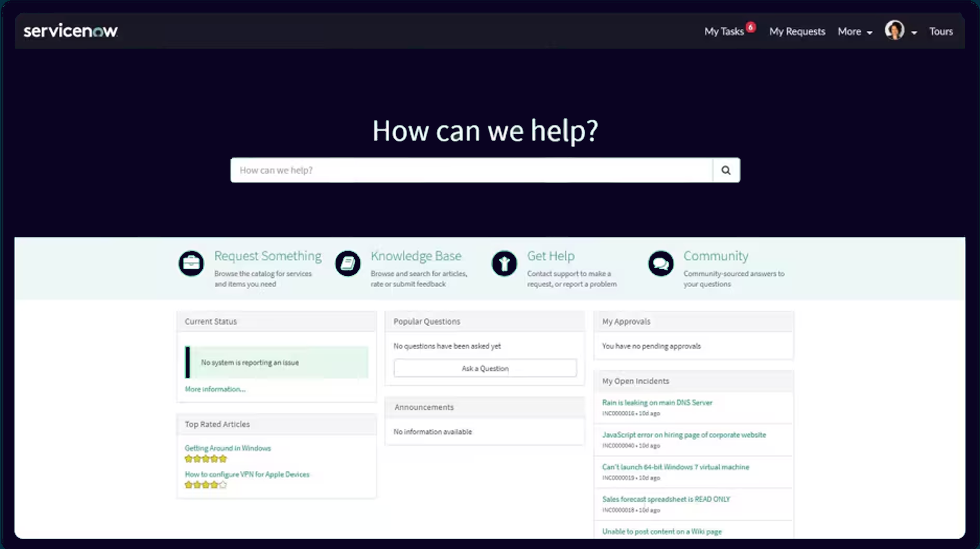Open My Tasks in header
This screenshot has height=549, width=980.
coord(724,31)
